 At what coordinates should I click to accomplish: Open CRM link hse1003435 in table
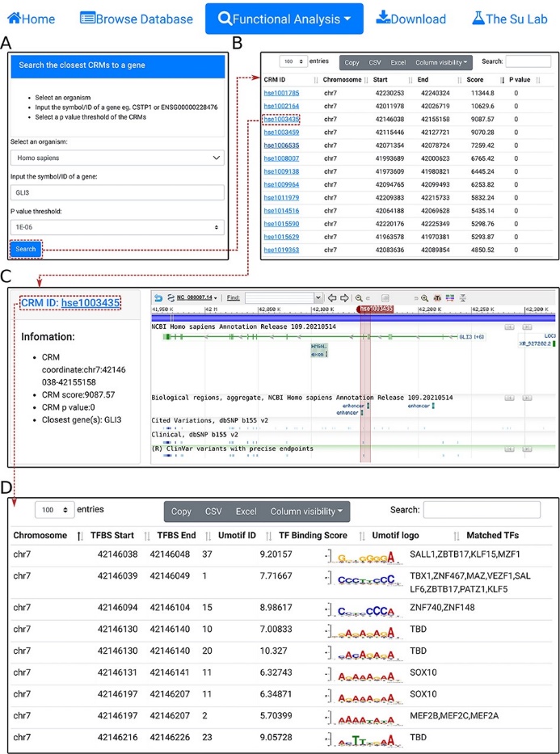[x=281, y=119]
